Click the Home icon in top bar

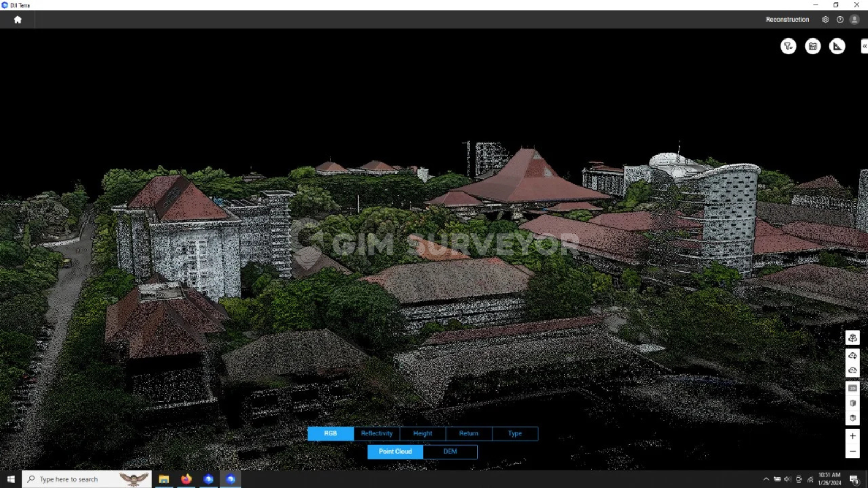(18, 19)
